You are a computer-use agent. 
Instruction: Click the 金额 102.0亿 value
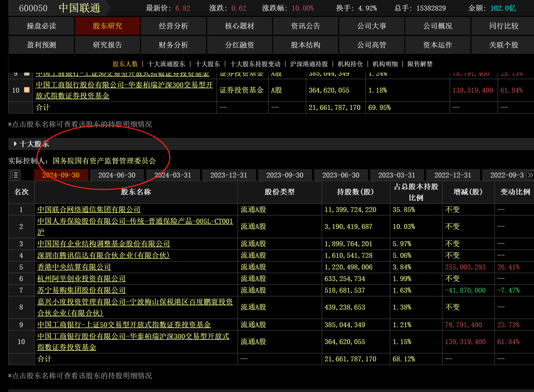coord(503,8)
